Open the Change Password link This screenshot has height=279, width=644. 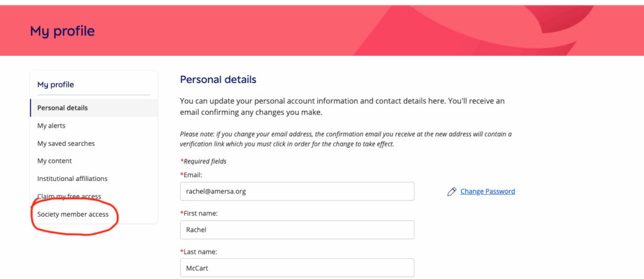point(487,191)
